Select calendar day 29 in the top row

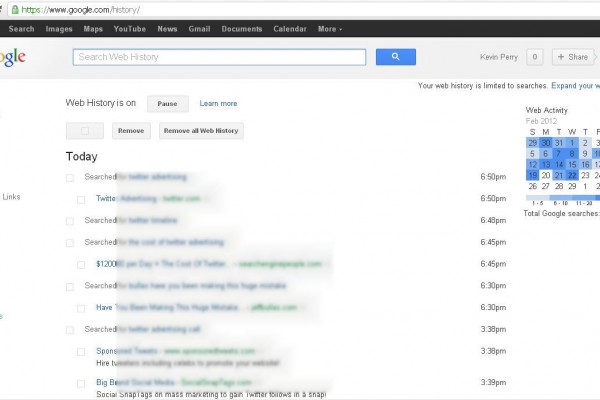(x=532, y=143)
